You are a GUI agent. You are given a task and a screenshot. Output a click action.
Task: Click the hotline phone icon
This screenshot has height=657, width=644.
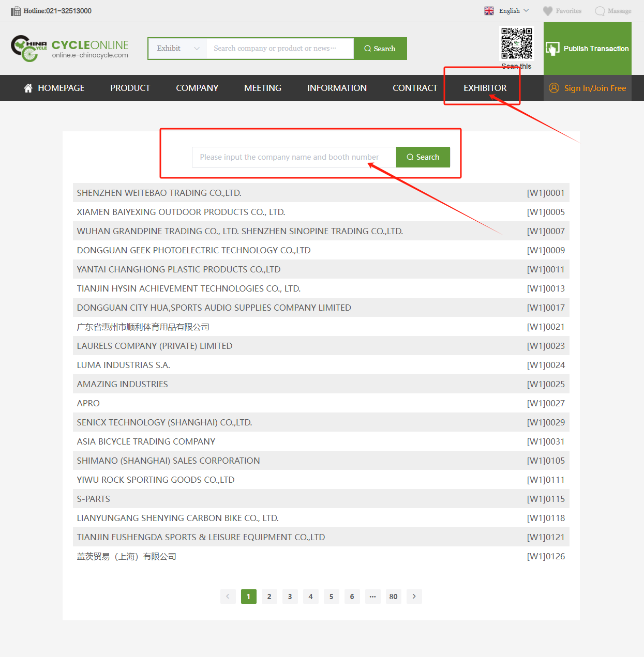tap(16, 11)
